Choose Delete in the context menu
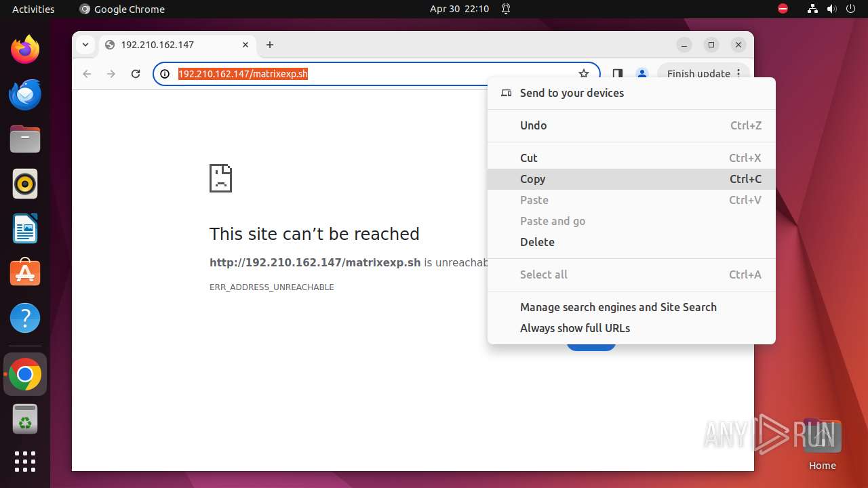This screenshot has height=488, width=868. [631, 242]
